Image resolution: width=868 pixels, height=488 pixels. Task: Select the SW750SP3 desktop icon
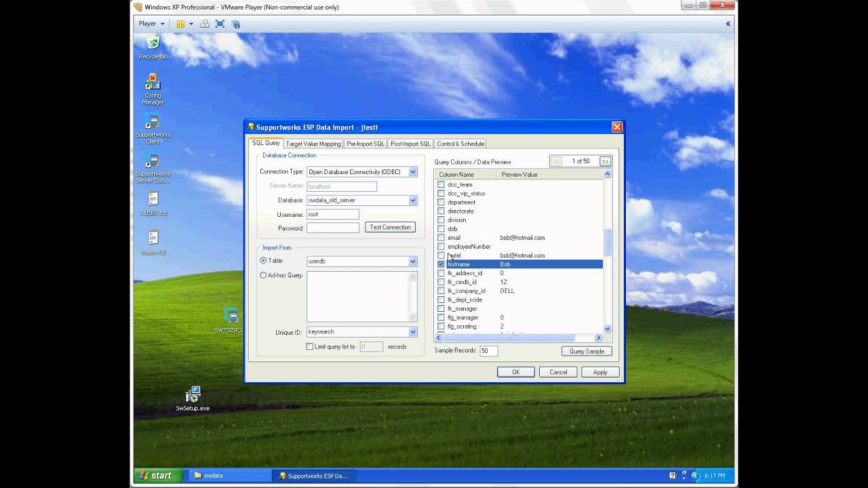point(231,321)
